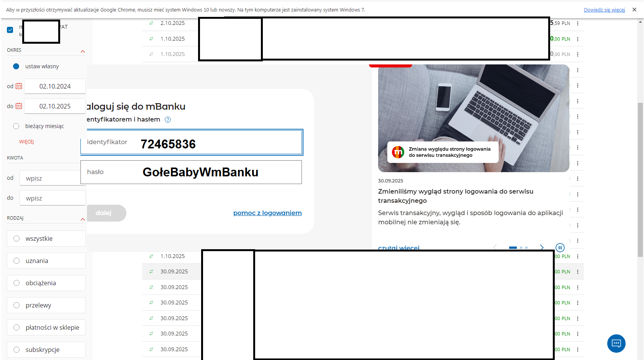
Task: Pause the news carousel
Action: click(560, 248)
